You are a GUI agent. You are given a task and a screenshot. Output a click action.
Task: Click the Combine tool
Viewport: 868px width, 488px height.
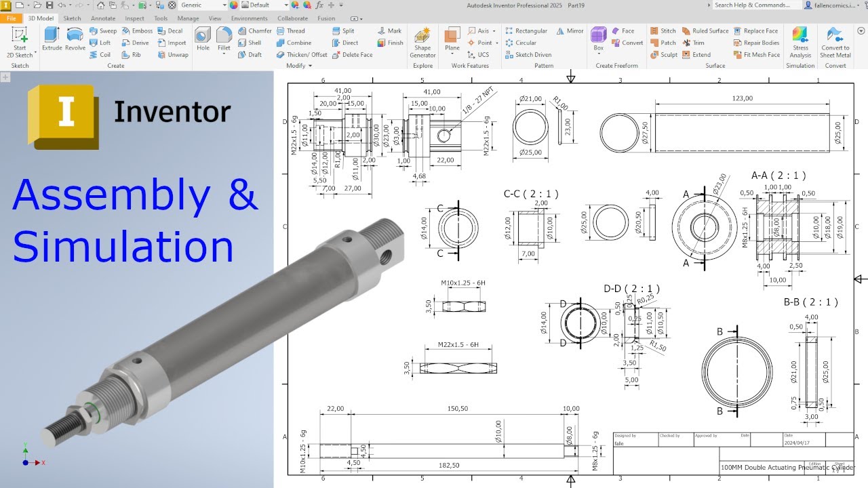pyautogui.click(x=294, y=43)
